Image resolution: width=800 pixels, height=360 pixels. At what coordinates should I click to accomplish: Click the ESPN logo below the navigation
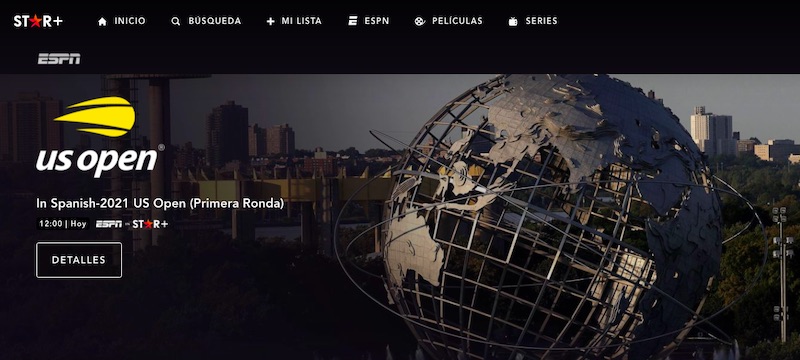(59, 59)
